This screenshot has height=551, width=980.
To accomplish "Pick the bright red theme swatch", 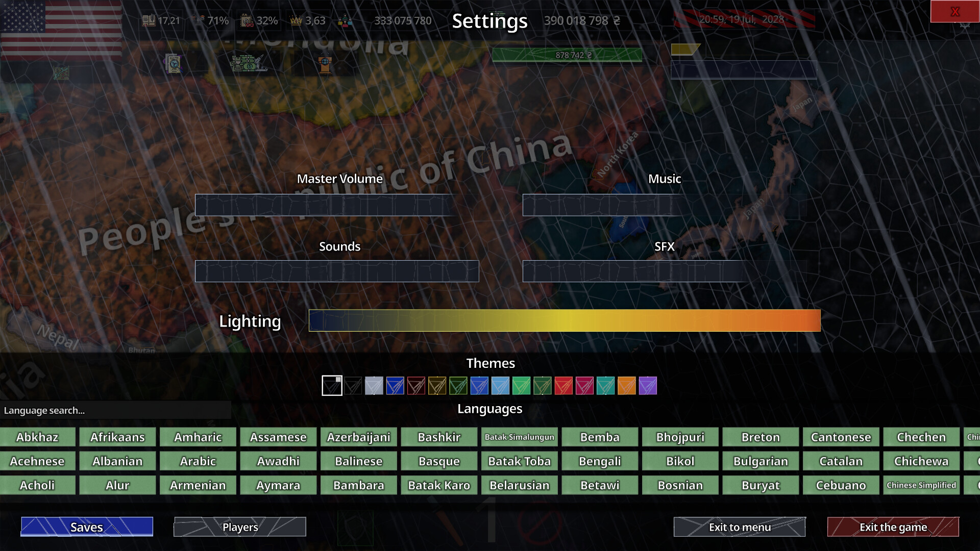I will tap(563, 386).
